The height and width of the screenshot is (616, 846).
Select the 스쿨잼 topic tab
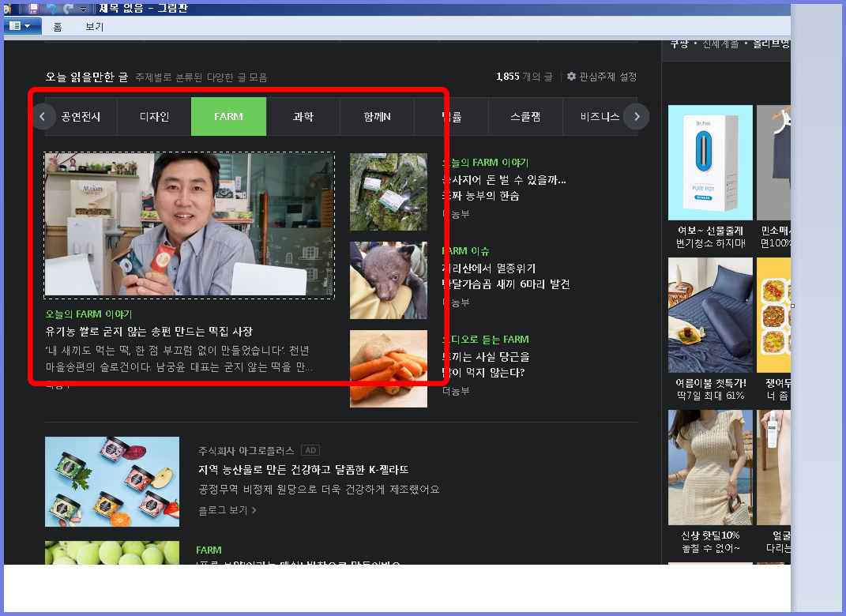coord(525,117)
